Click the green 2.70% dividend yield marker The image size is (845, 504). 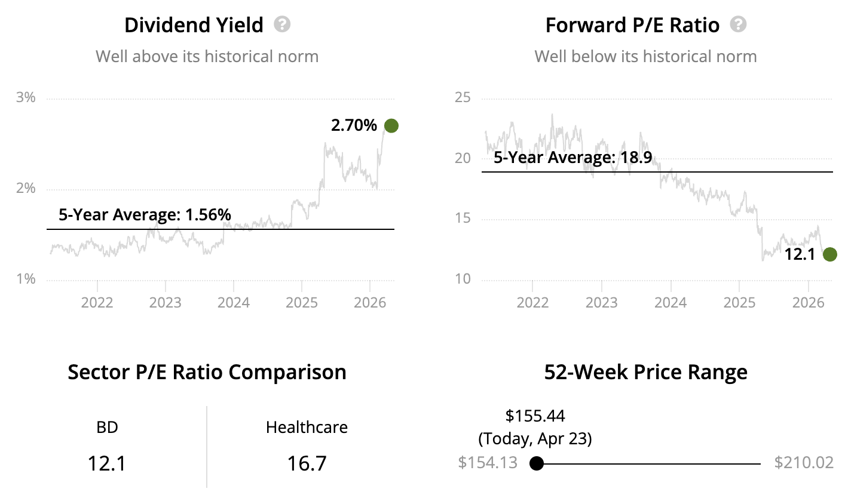(x=391, y=125)
